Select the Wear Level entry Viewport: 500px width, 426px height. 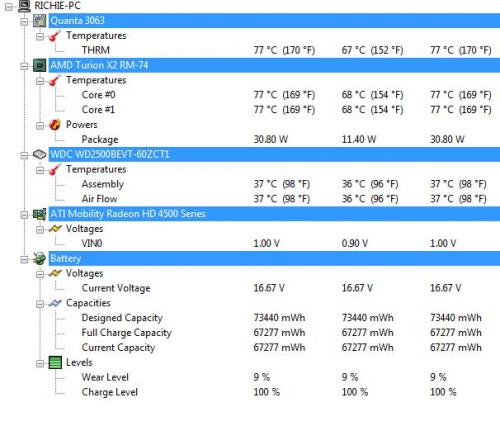(x=105, y=377)
